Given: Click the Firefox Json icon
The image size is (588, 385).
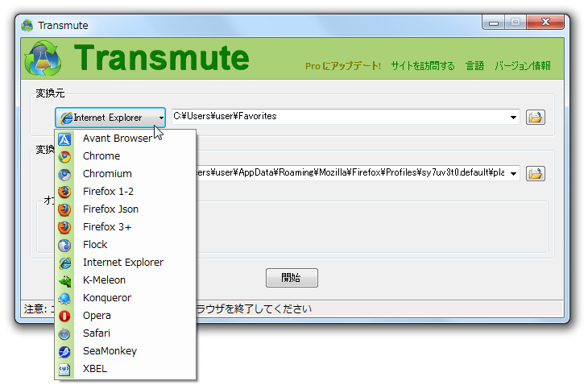Looking at the screenshot, I should click(x=64, y=209).
